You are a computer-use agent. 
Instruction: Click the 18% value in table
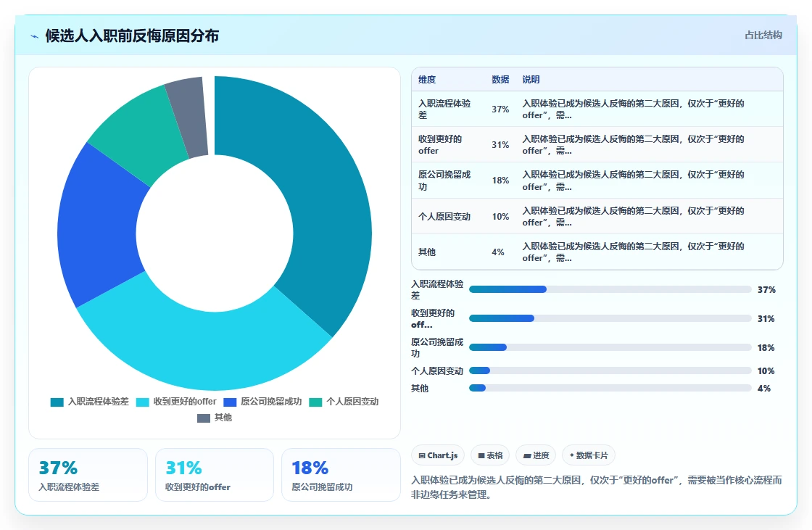pyautogui.click(x=500, y=181)
